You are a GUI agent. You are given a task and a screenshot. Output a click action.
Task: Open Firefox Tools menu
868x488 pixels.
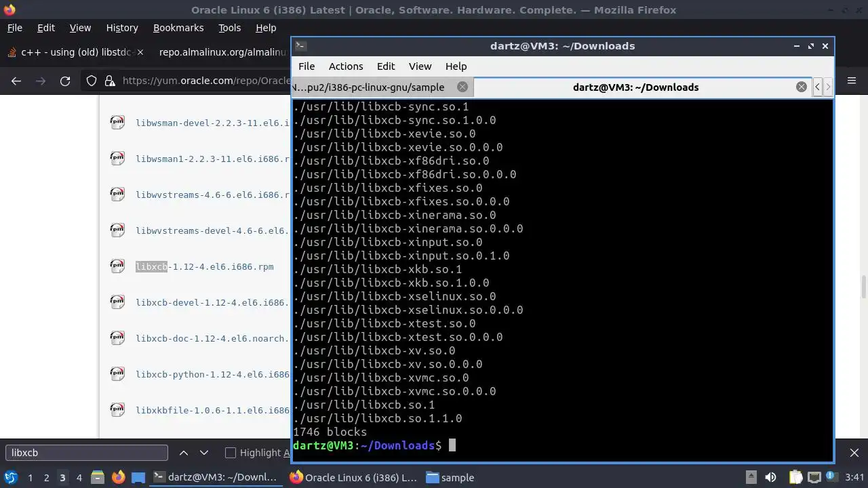click(229, 28)
